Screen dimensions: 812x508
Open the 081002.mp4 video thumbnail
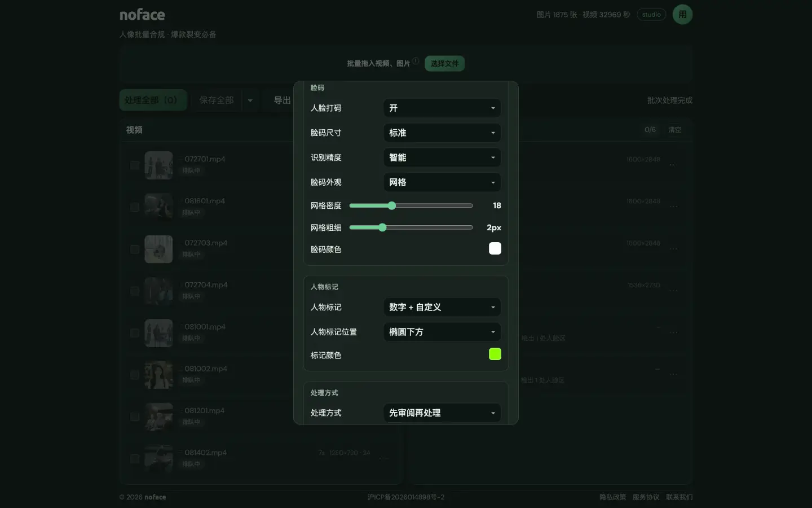158,375
